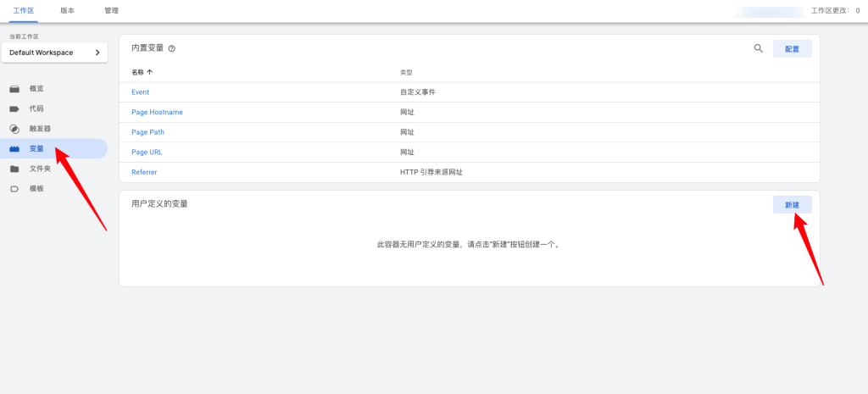Click the 模板 template icon in sidebar

tap(15, 189)
